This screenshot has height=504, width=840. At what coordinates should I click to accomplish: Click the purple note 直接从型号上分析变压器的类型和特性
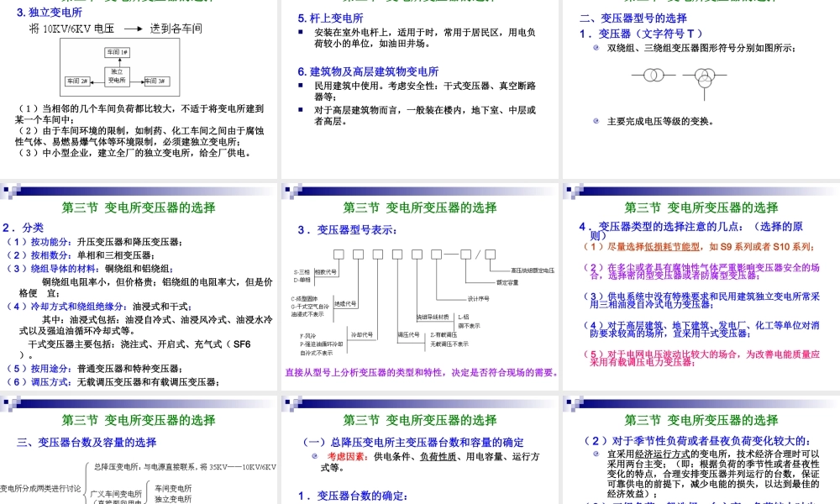coord(420,373)
